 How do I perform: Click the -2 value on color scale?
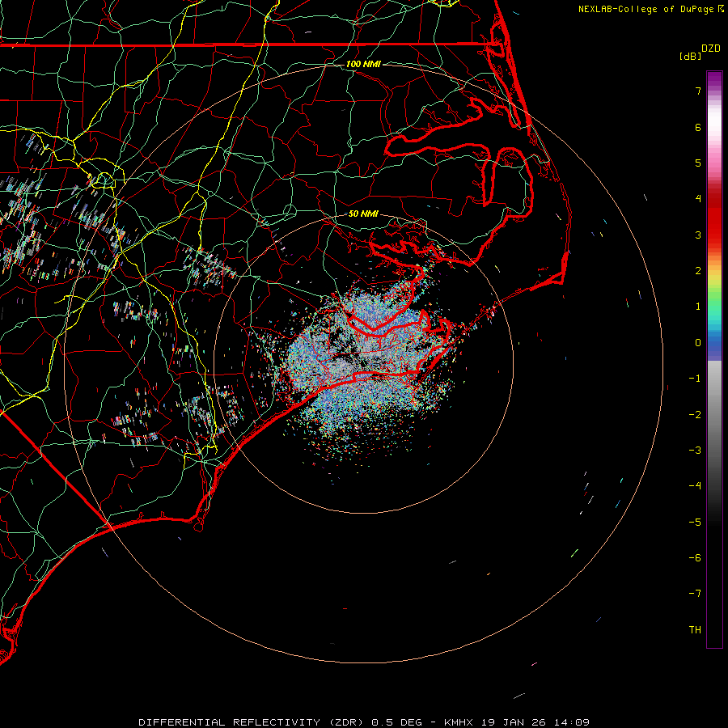[695, 415]
